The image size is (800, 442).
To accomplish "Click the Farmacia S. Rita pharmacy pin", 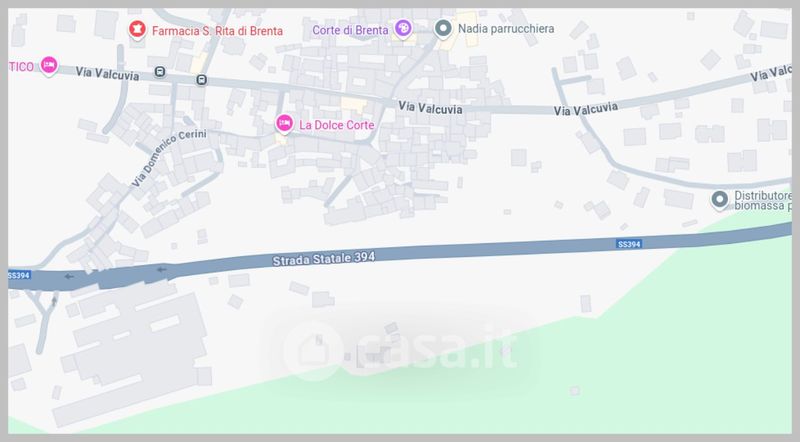I will click(137, 30).
